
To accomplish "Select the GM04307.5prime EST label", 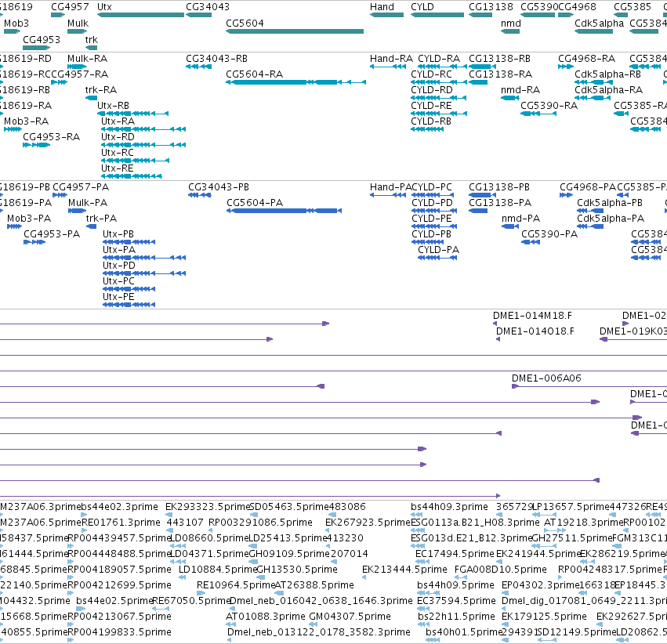I will [350, 617].
